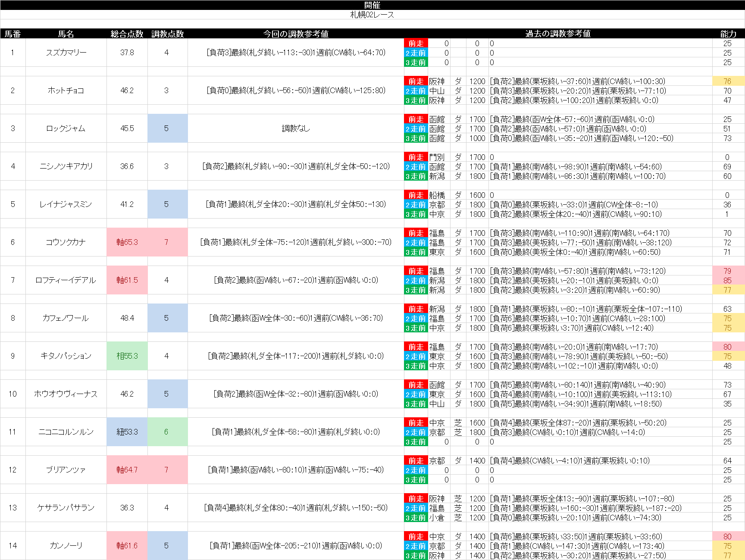This screenshot has height=560, width=745.
Task: Select the pink 軸65.3 score cell
Action: tap(127, 242)
